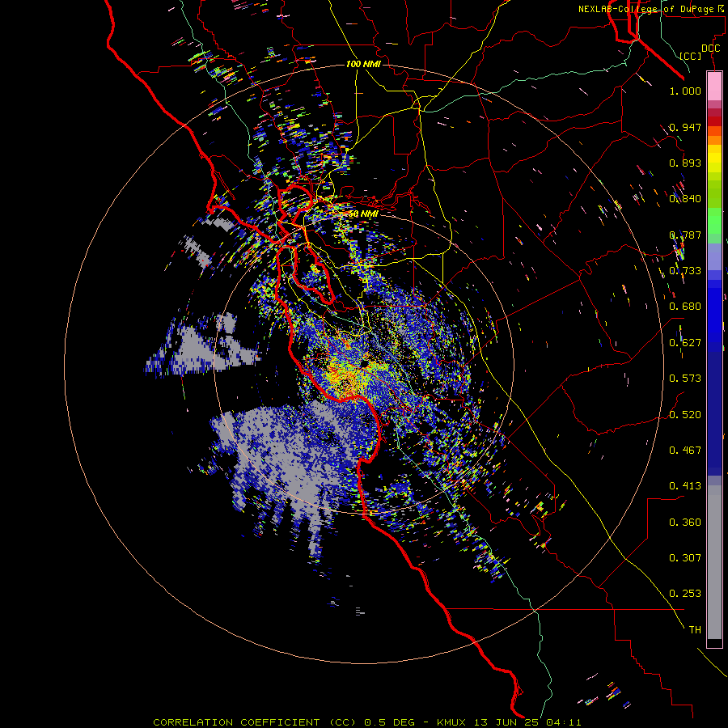Select the 0.947 legend value

point(685,127)
